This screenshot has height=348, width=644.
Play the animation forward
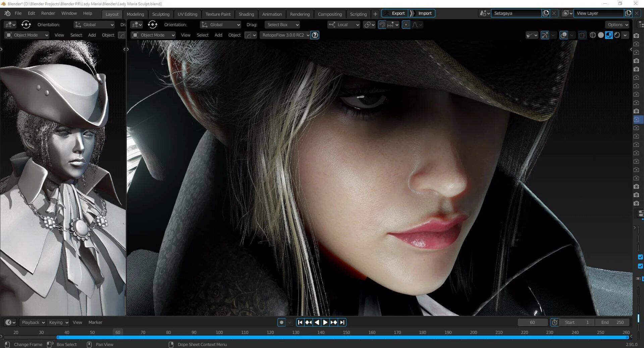pos(325,322)
